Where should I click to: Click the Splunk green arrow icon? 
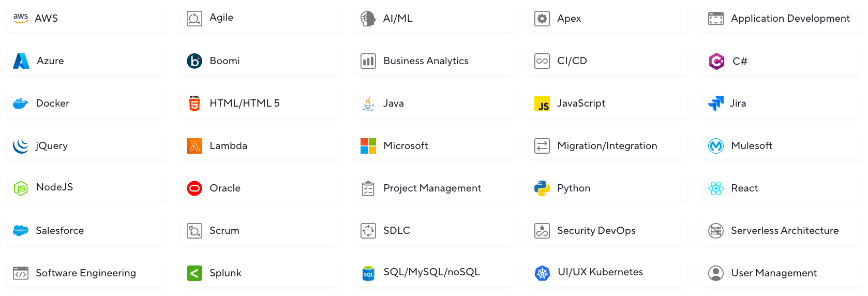click(194, 273)
